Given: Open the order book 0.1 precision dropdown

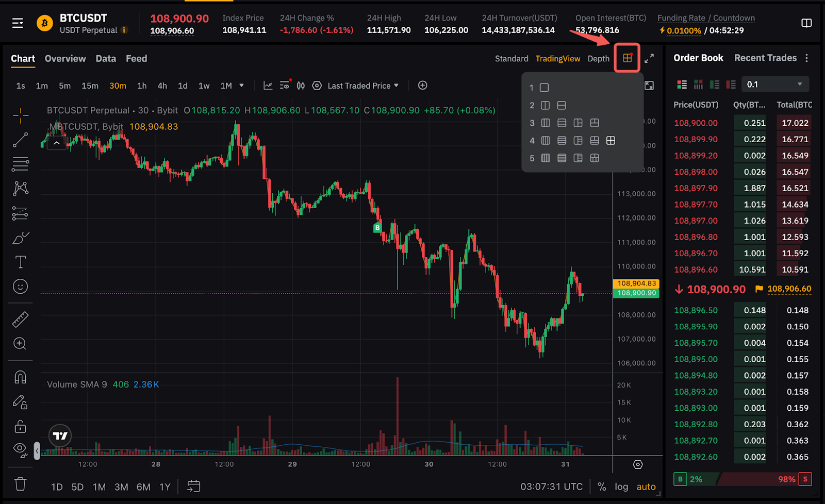Looking at the screenshot, I should (x=774, y=84).
